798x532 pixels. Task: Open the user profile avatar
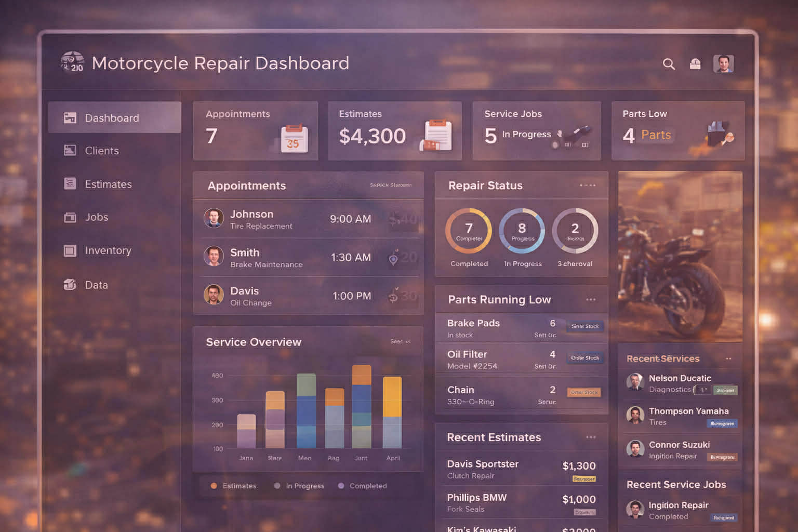point(724,64)
